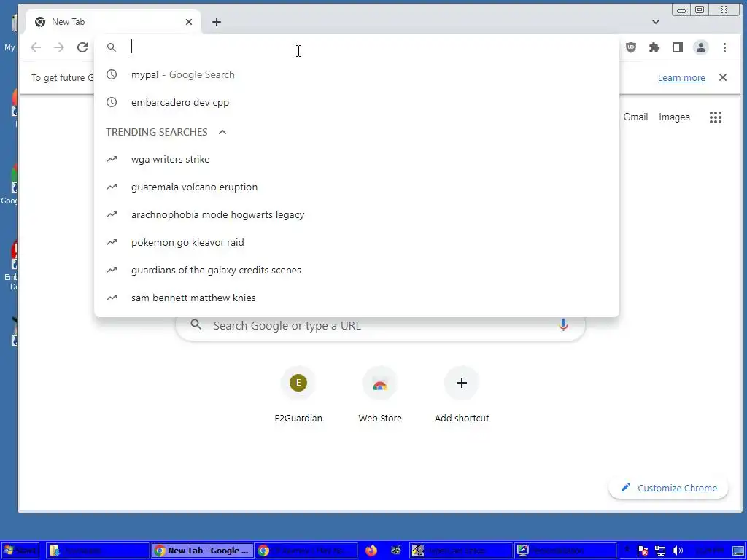The width and height of the screenshot is (747, 560).
Task: Click the red-X flag tray icon
Action: (643, 551)
